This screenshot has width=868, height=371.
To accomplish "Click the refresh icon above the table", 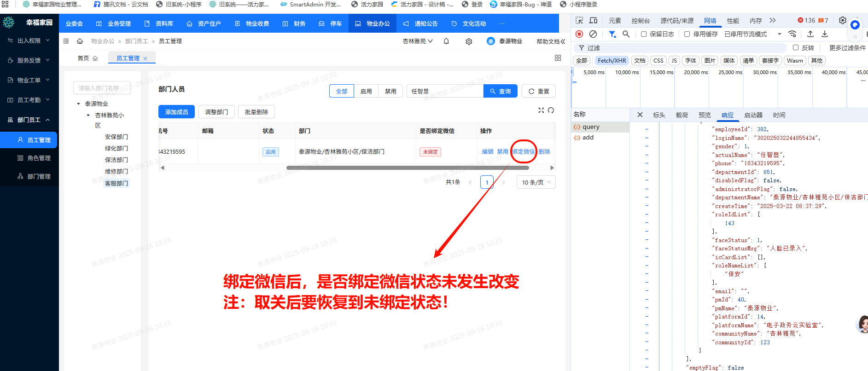I will 551,110.
